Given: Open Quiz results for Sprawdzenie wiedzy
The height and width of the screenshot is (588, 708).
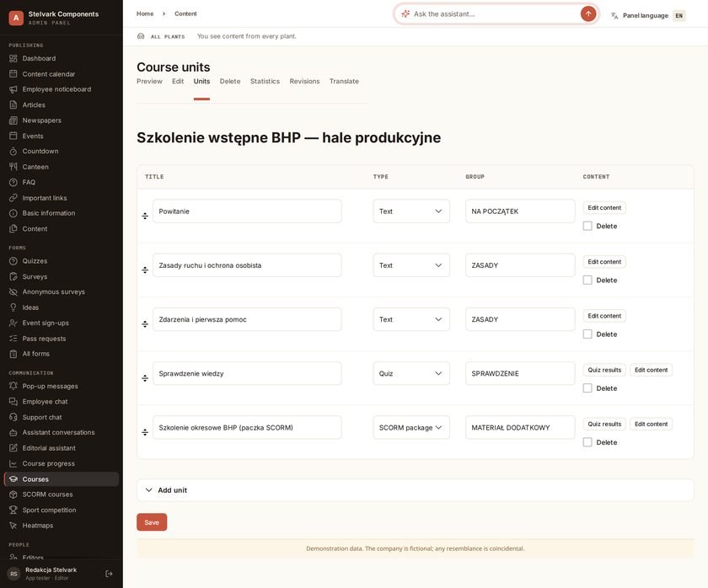Looking at the screenshot, I should 604,370.
